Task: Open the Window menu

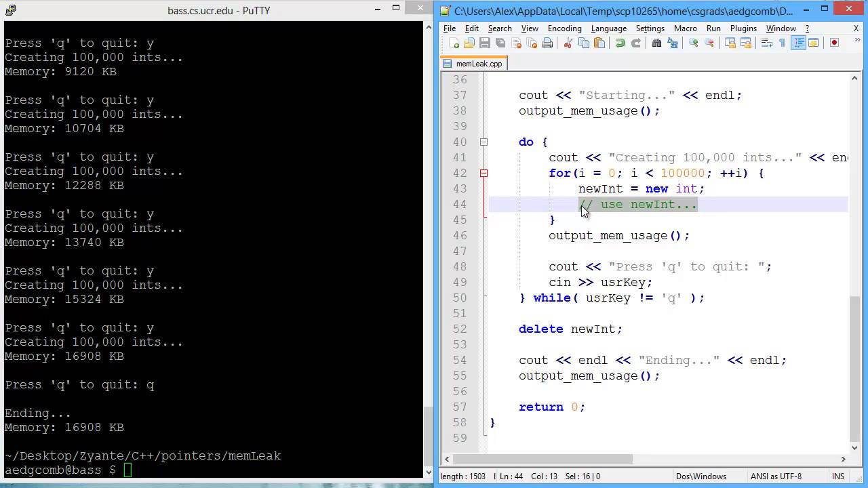Action: tap(781, 28)
